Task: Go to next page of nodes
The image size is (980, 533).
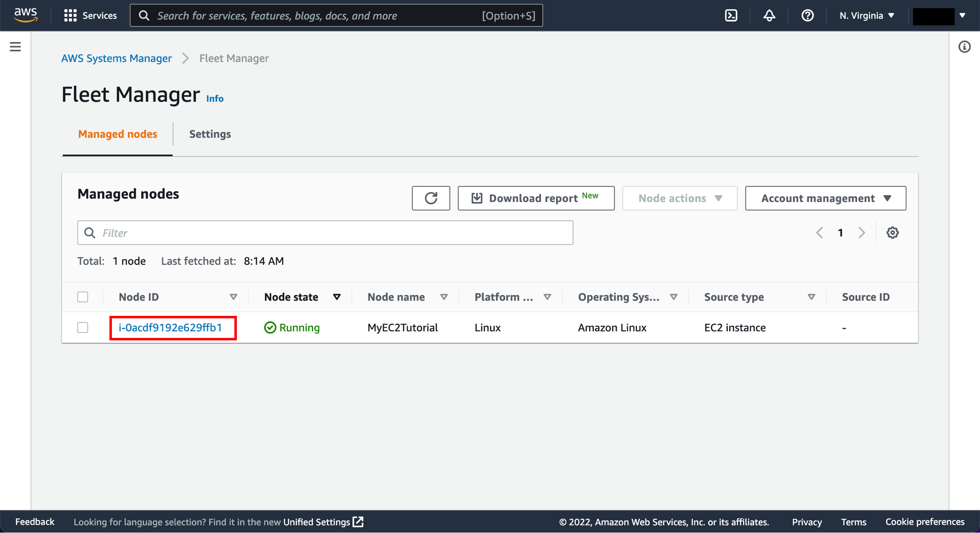Action: click(862, 233)
